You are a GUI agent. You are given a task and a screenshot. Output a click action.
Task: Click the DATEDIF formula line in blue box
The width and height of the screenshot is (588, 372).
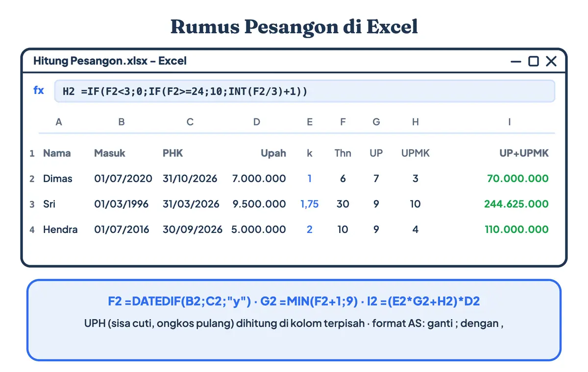294,302
